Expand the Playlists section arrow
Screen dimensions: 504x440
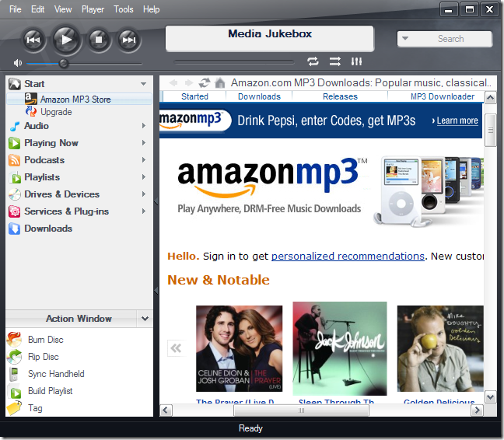click(x=144, y=176)
